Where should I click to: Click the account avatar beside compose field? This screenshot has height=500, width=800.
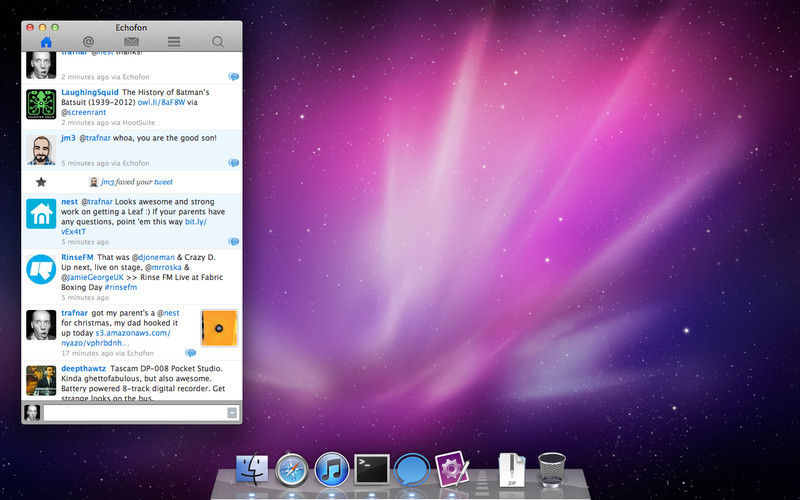32,413
